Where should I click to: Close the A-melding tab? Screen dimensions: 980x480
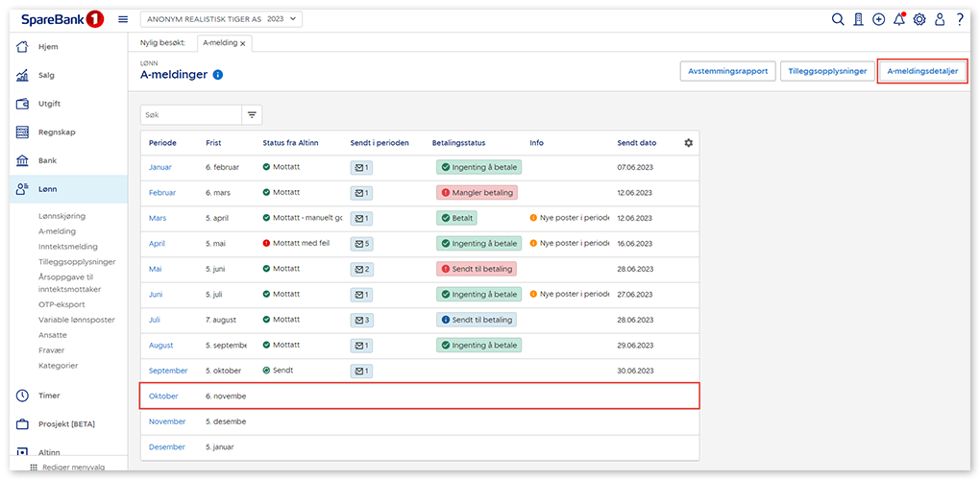pyautogui.click(x=243, y=43)
